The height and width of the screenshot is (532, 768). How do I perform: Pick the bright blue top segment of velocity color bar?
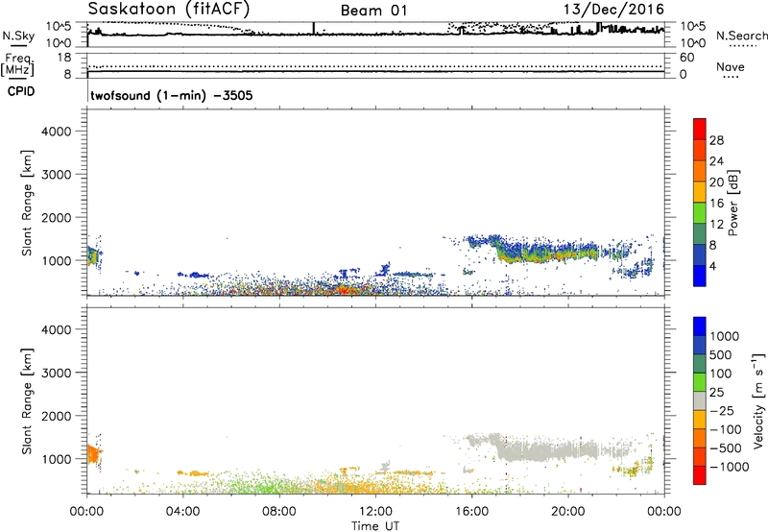point(700,326)
